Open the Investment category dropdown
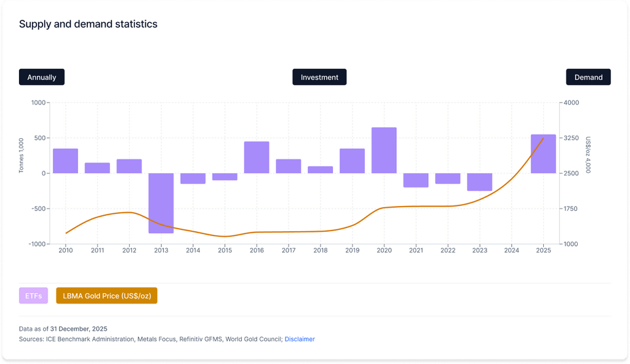Viewport: 630px width, 364px height. pos(319,77)
